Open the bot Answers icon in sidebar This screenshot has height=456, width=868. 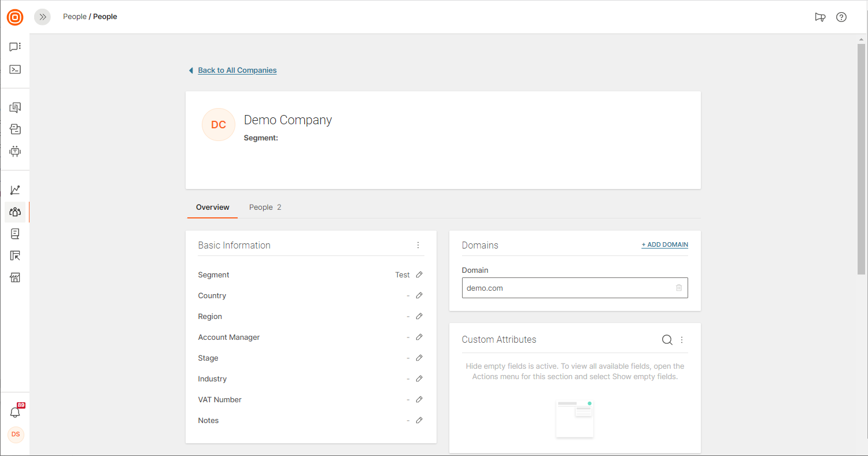coord(15,151)
